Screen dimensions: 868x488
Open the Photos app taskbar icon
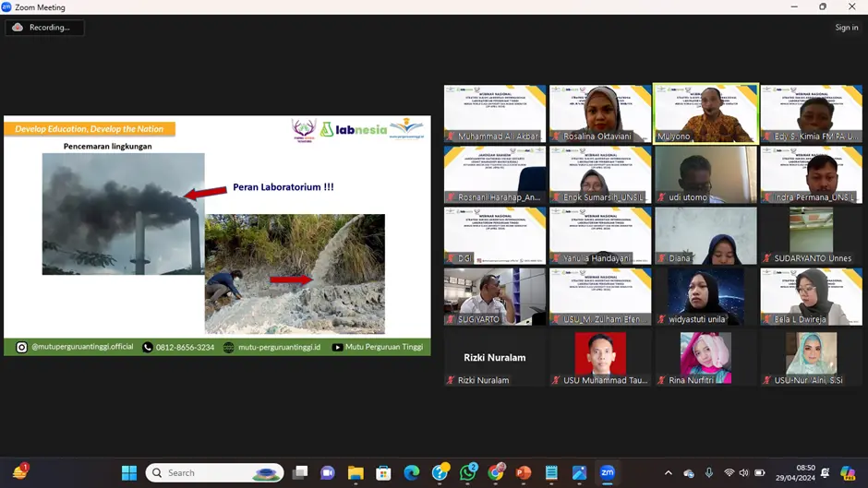[x=579, y=472]
